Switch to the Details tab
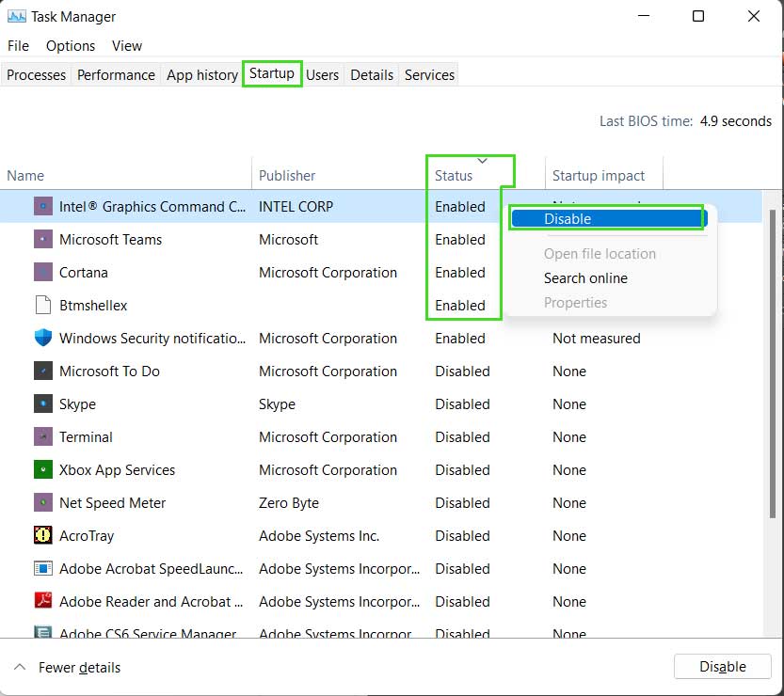Viewport: 784px width, 696px height. click(372, 75)
